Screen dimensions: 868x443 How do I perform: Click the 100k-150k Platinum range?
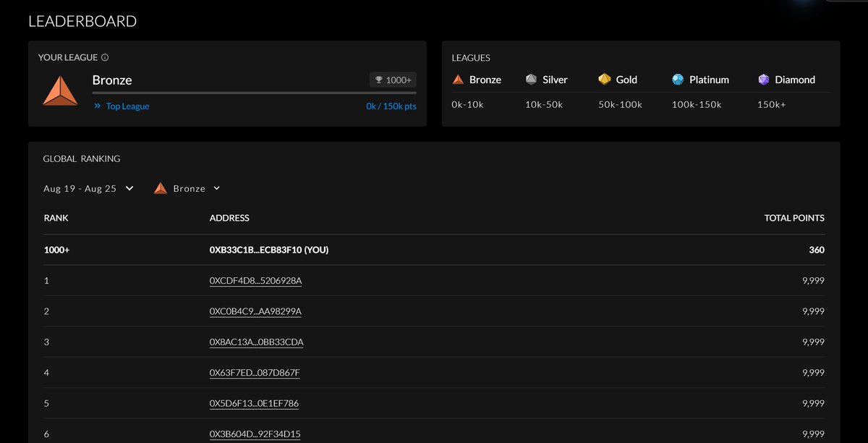[697, 104]
